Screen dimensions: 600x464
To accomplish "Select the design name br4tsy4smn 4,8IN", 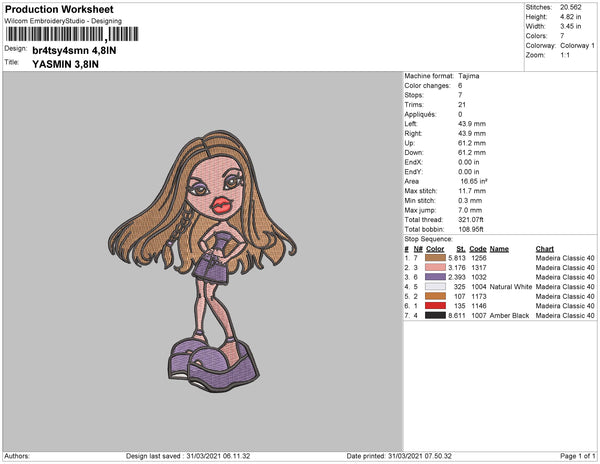I will pos(74,50).
